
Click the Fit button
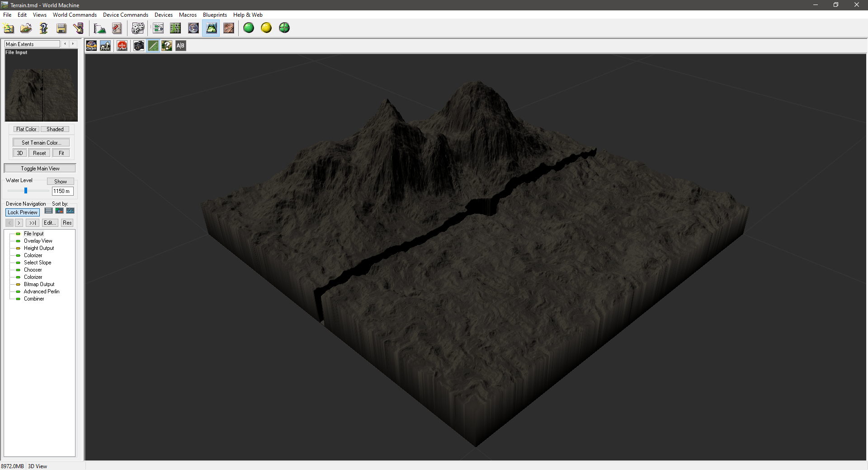click(x=61, y=153)
